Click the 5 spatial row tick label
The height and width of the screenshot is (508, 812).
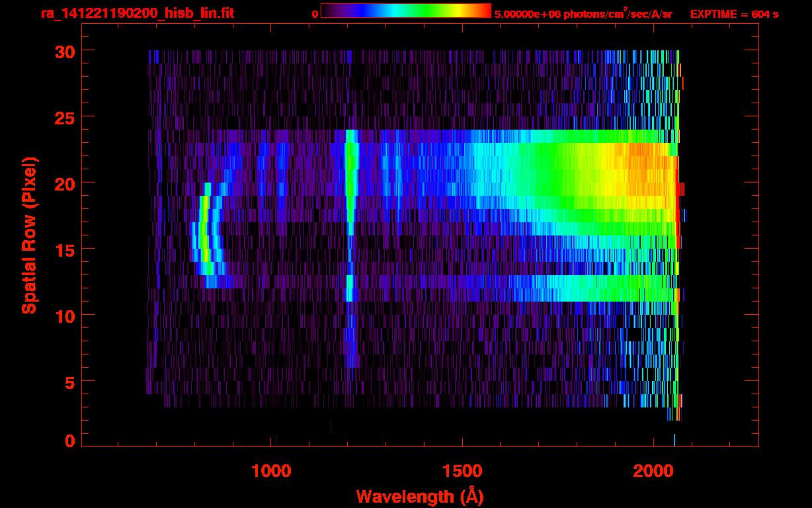click(69, 382)
